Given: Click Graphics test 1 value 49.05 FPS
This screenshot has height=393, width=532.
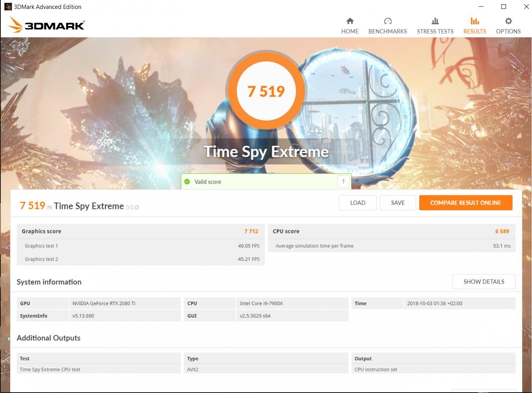Looking at the screenshot, I should 249,246.
